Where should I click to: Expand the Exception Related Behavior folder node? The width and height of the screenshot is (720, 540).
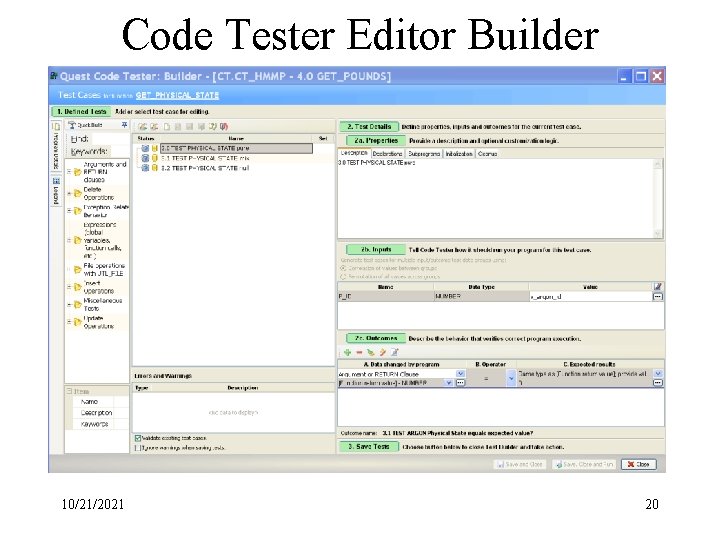69,211
